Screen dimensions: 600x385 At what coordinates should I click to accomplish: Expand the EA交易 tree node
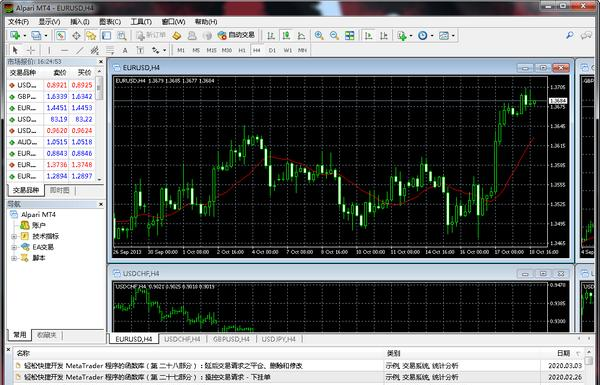(x=14, y=247)
